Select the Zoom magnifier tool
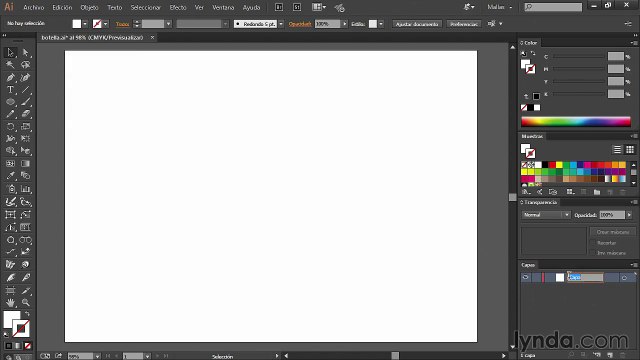Image resolution: width=640 pixels, height=360 pixels. (x=25, y=302)
